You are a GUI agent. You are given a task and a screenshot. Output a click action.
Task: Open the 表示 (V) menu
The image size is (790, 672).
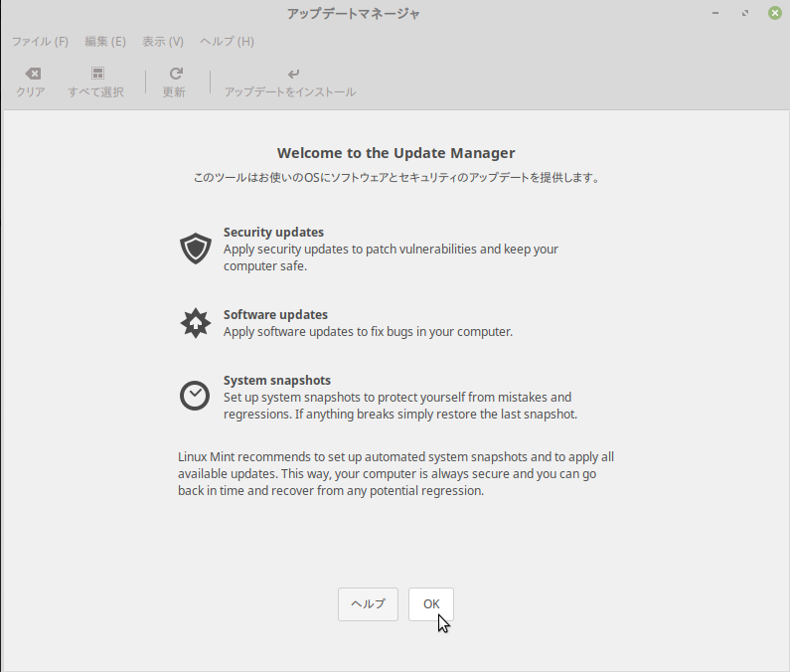coord(163,42)
